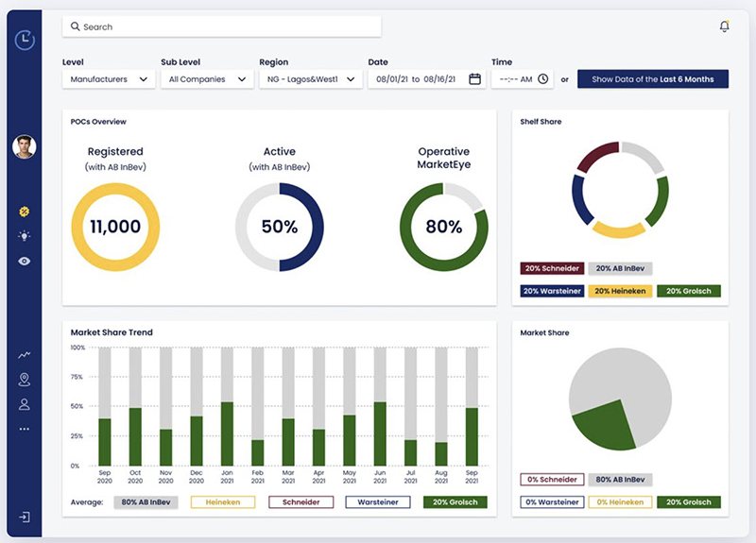The height and width of the screenshot is (543, 756).
Task: Toggle Schneider in trend average legend
Action: [301, 502]
